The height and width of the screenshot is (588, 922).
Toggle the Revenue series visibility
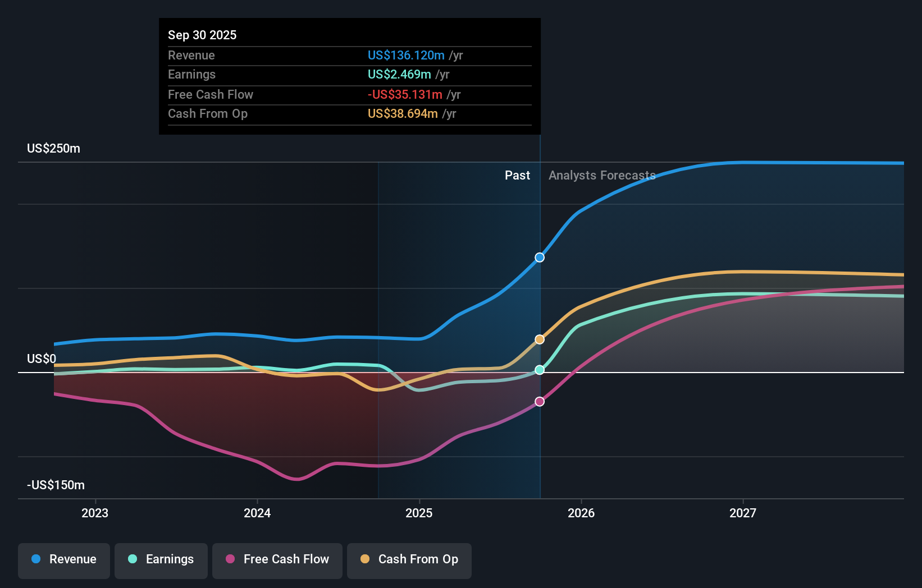(x=63, y=560)
